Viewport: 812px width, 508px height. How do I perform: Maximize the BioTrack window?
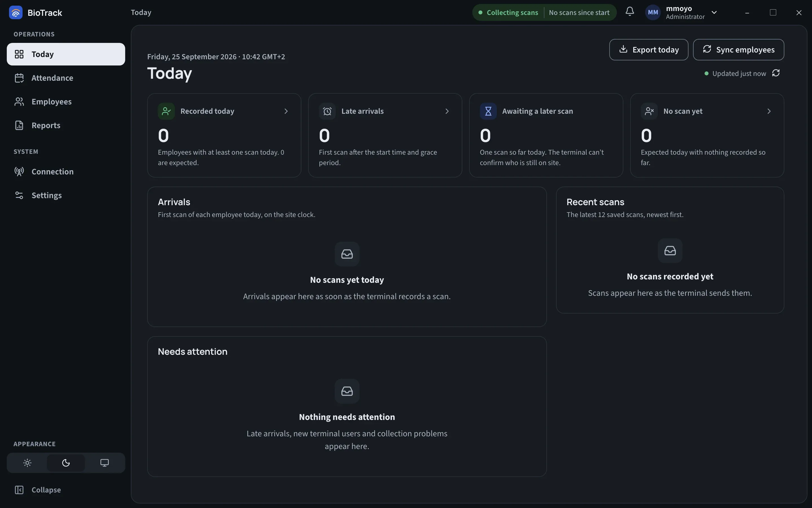coord(773,12)
